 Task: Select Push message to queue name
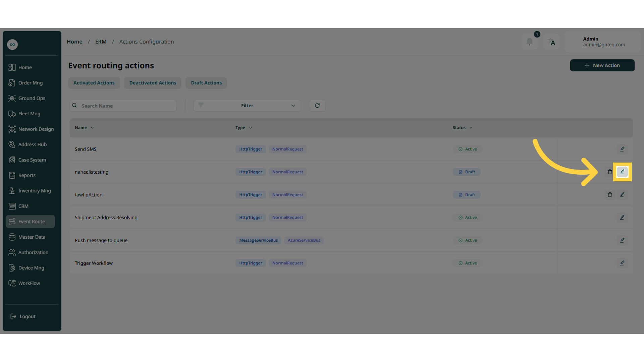[101, 240]
